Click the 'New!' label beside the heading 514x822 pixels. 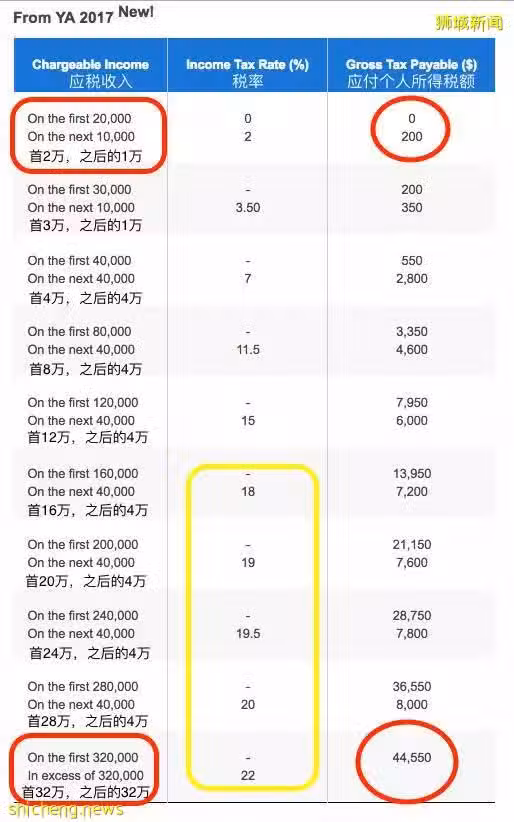click(x=136, y=12)
